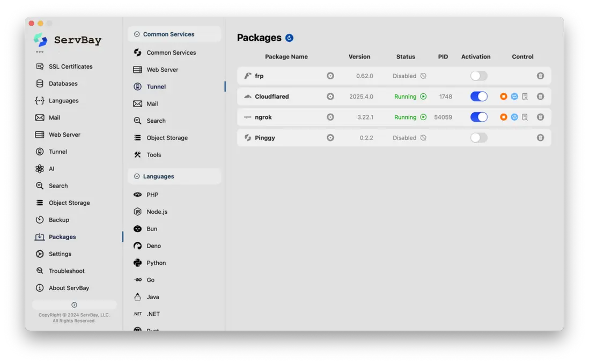Restart the ngrok service
589x364 pixels.
tap(514, 117)
